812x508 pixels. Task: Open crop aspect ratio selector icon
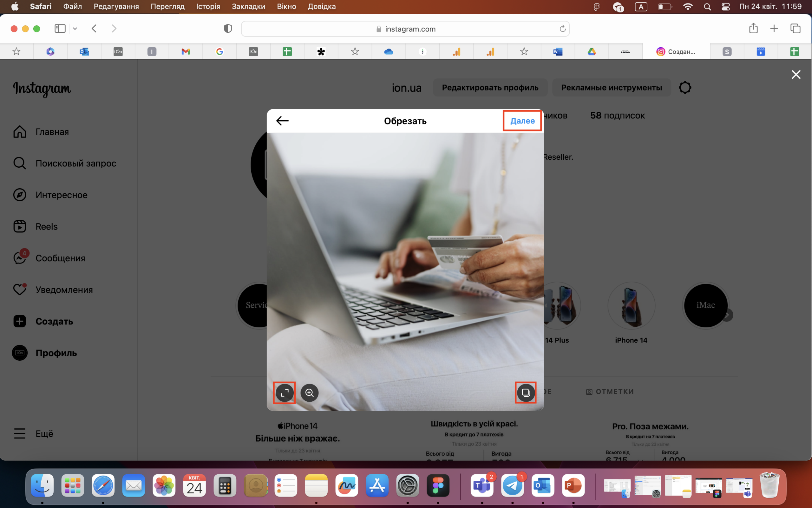pos(284,392)
